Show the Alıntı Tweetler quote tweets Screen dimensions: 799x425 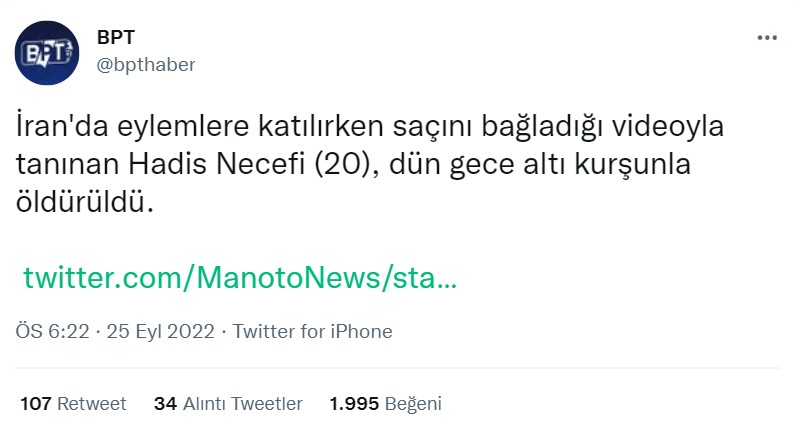click(242, 404)
